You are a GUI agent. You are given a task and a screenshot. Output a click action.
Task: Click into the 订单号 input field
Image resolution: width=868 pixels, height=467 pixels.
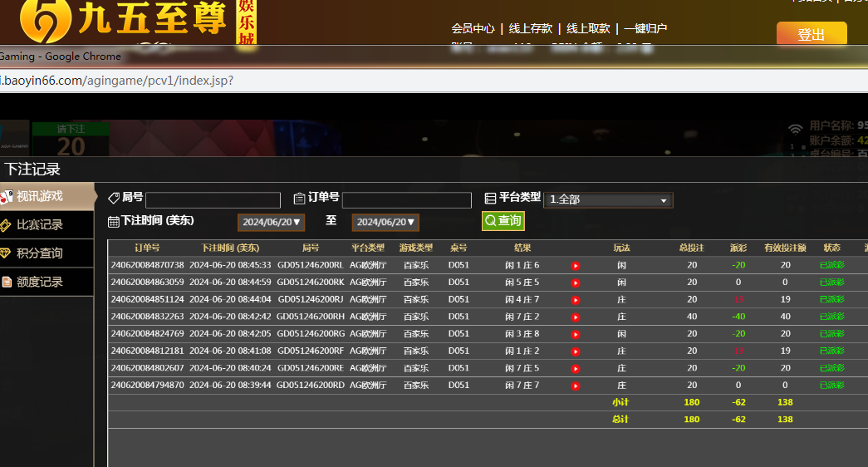(406, 200)
